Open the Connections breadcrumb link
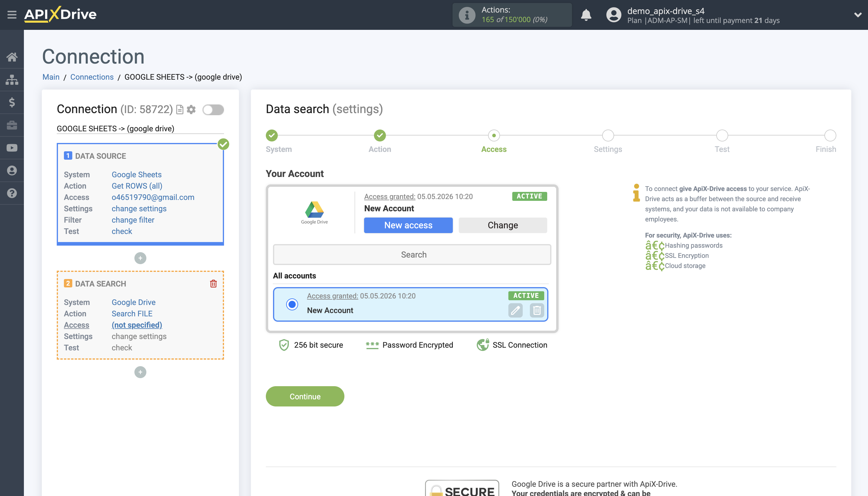The height and width of the screenshot is (496, 868). [x=92, y=77]
